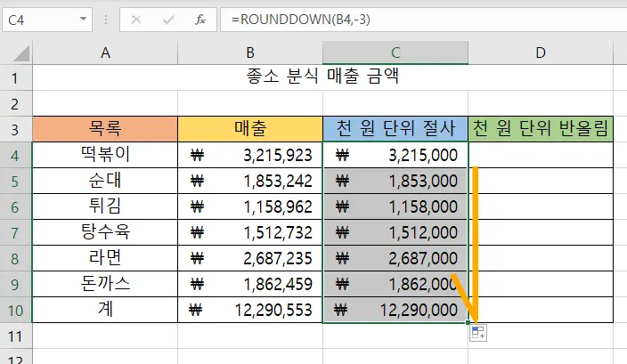The height and width of the screenshot is (364, 627).
Task: Select the cell with value 2,687,235
Action: (x=250, y=258)
